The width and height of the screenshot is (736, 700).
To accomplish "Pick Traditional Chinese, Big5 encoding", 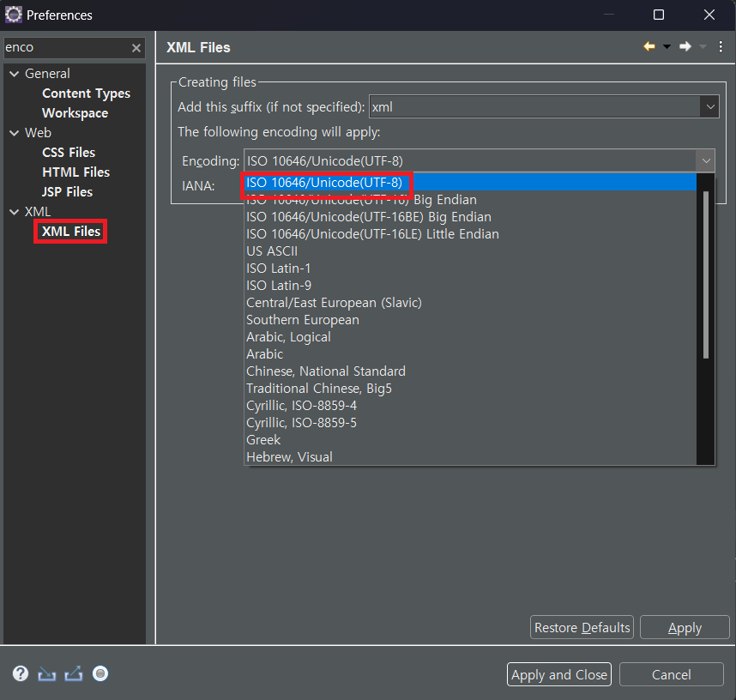I will click(470, 389).
